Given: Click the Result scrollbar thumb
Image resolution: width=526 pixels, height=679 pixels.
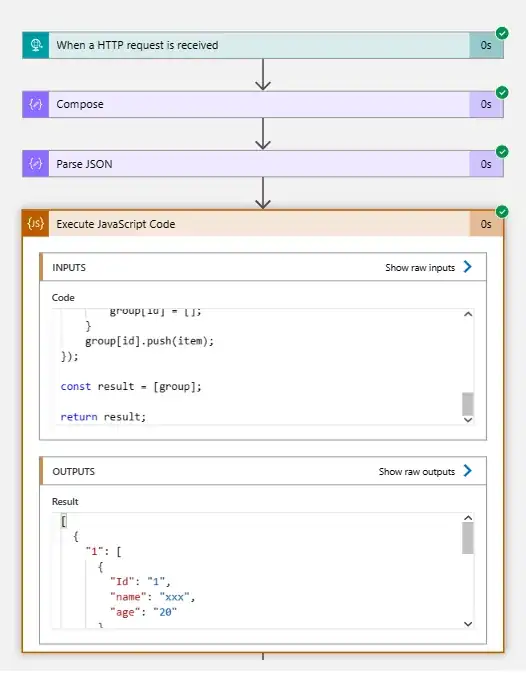Looking at the screenshot, I should tap(468, 538).
